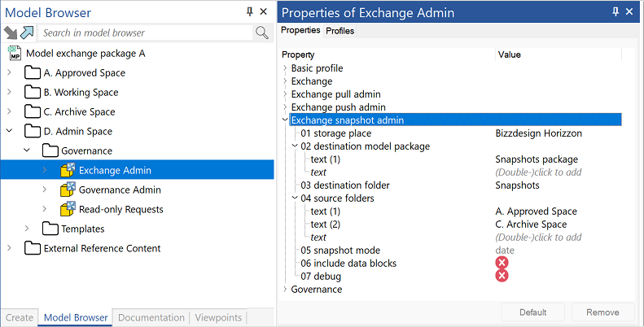Select the Governance Admin model icon
The image size is (644, 327).
tap(68, 190)
